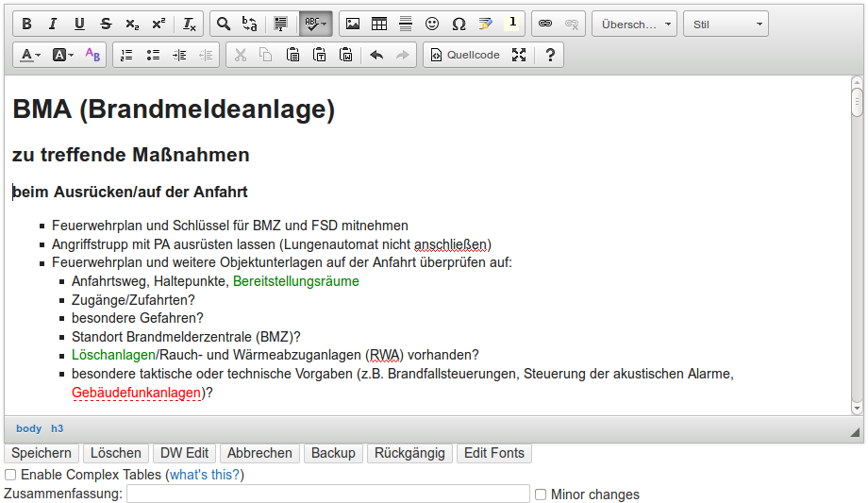Insert an image
Viewport: 868px width, 503px height.
coord(353,24)
